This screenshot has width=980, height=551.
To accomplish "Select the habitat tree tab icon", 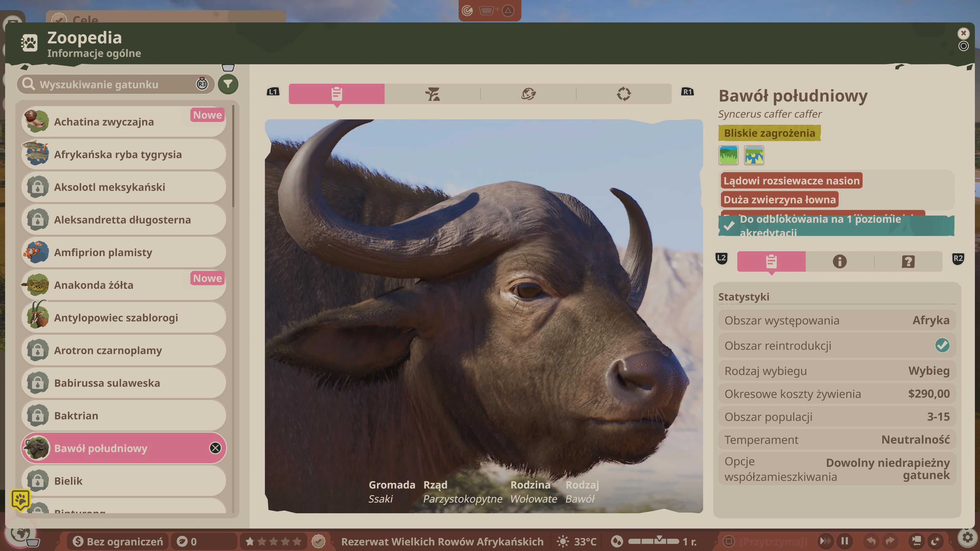I will click(x=432, y=94).
